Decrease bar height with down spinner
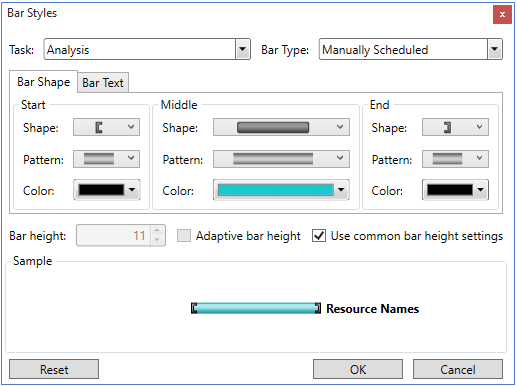Screen dimensions: 517x386 (x=157, y=240)
